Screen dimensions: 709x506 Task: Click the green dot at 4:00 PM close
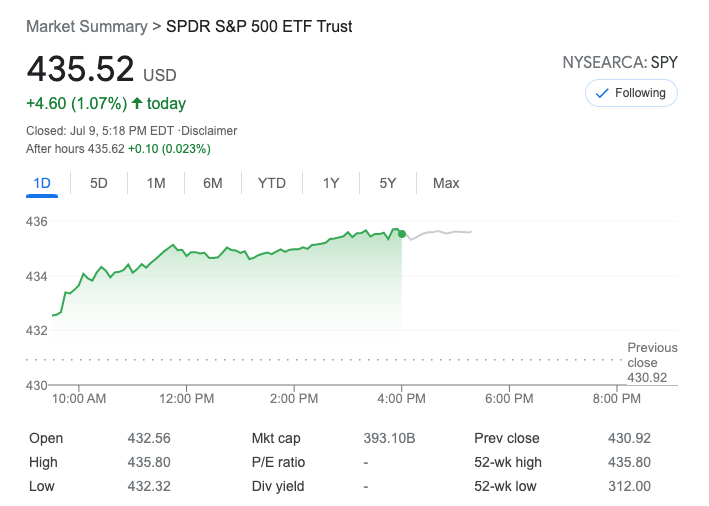tap(402, 234)
